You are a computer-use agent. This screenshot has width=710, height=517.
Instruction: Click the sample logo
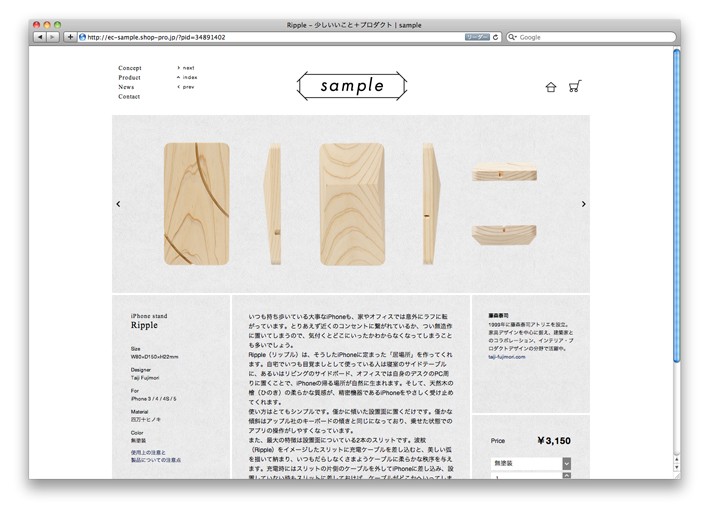(x=352, y=86)
